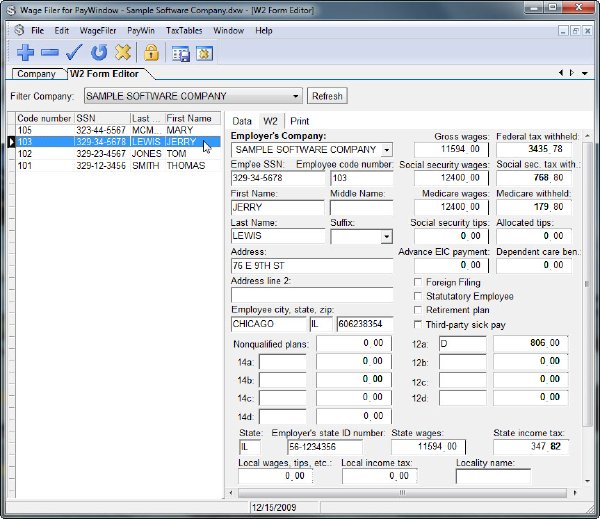Select the W2 sub-tab
Viewport: 600px width, 519px height.
[270, 121]
